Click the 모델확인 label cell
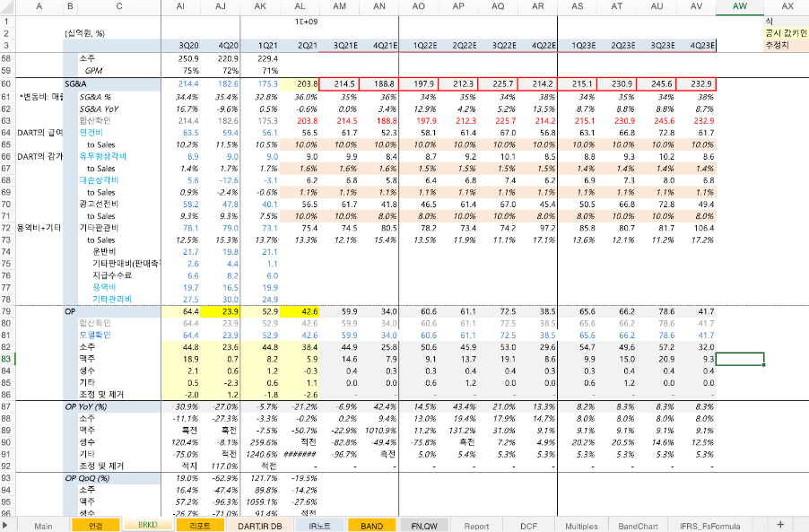809x532 pixels. 119,335
